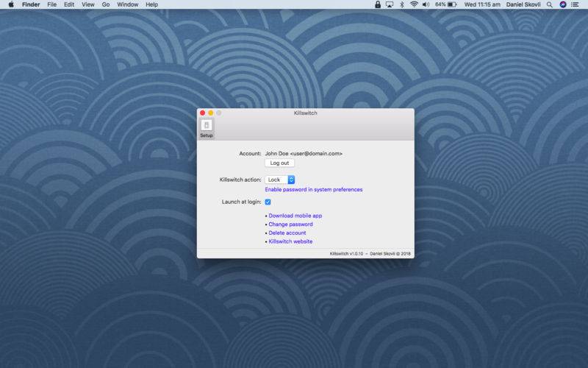Image resolution: width=588 pixels, height=368 pixels.
Task: Open Spotlight search magnifier icon
Action: pos(549,4)
